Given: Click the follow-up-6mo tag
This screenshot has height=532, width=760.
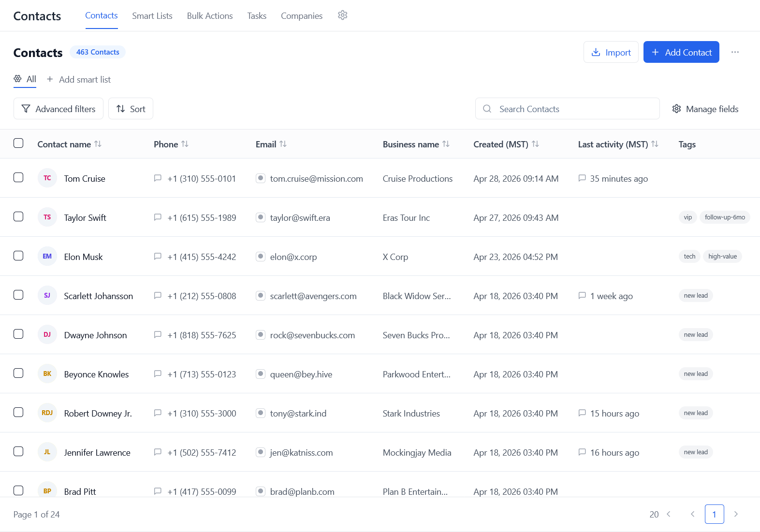Looking at the screenshot, I should click(x=725, y=217).
